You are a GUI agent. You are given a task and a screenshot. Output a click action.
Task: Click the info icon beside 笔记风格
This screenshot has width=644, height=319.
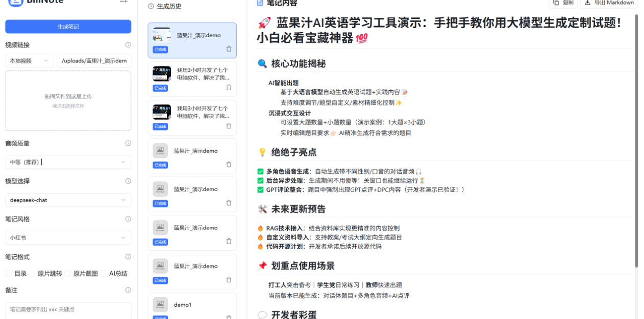128,219
